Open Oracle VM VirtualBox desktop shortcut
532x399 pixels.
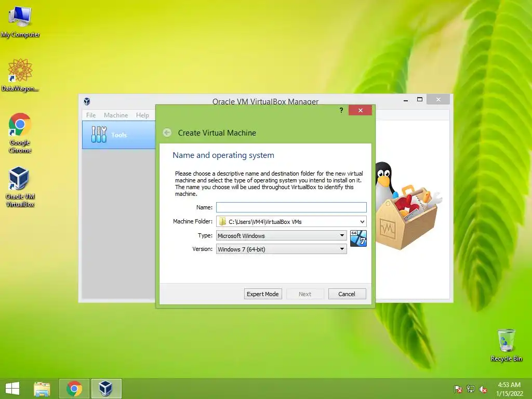[x=20, y=187]
